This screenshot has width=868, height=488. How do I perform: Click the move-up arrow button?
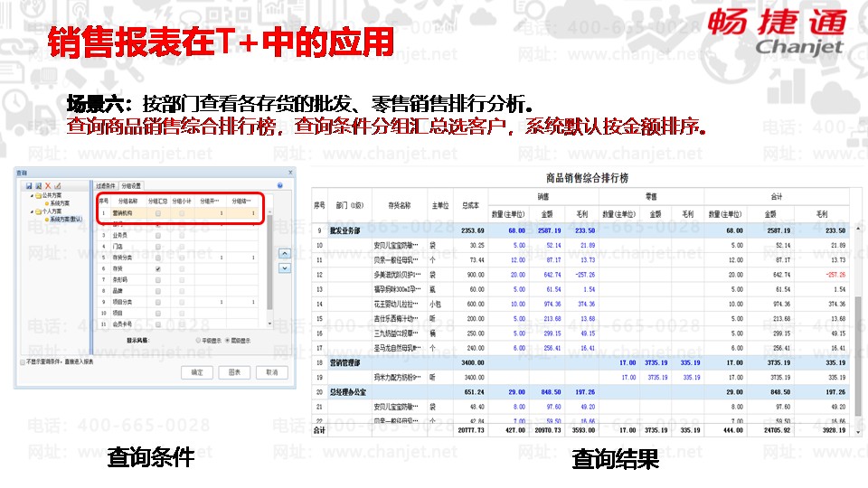click(285, 253)
